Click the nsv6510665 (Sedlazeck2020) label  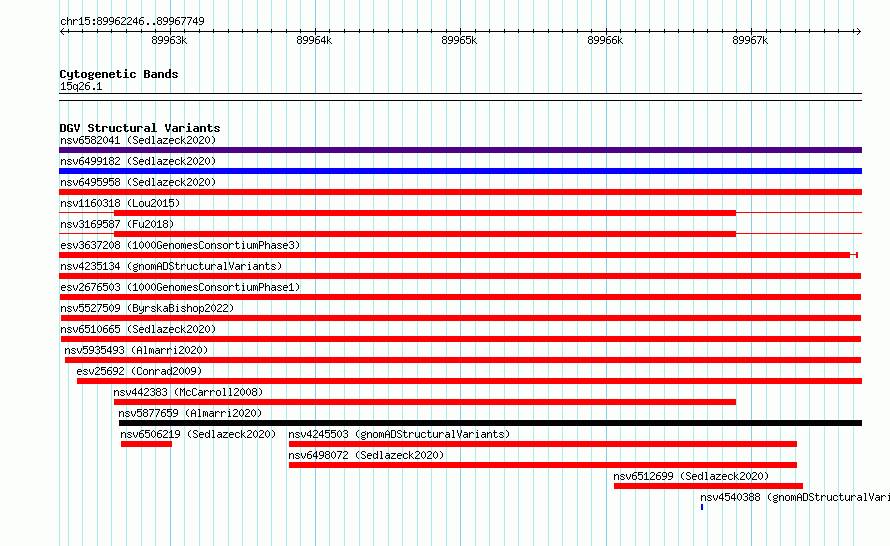(138, 329)
